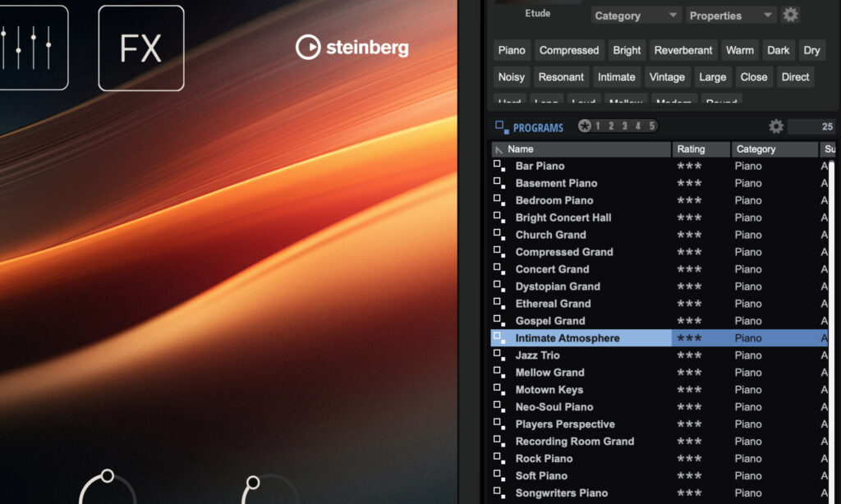Toggle the Reverberant attribute tag
The width and height of the screenshot is (841, 504).
click(x=682, y=50)
